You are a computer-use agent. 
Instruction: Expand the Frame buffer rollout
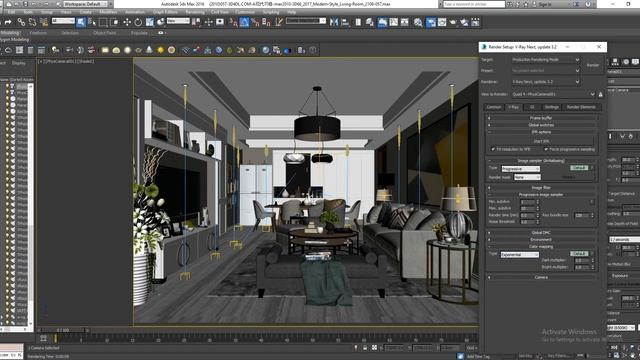click(x=541, y=118)
